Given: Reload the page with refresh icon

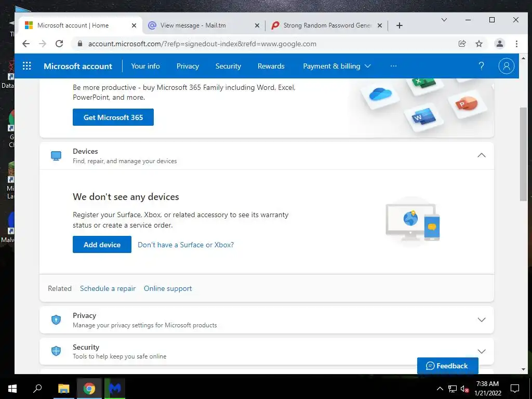Looking at the screenshot, I should click(x=59, y=44).
